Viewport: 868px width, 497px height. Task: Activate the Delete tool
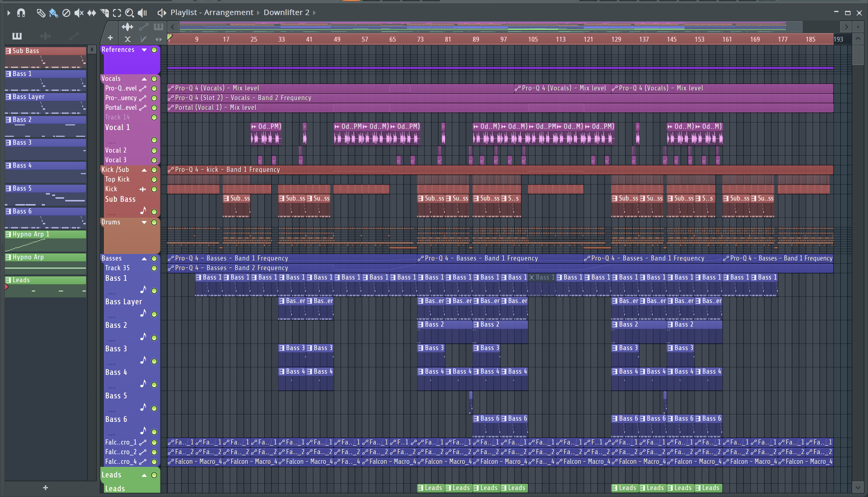[x=66, y=13]
